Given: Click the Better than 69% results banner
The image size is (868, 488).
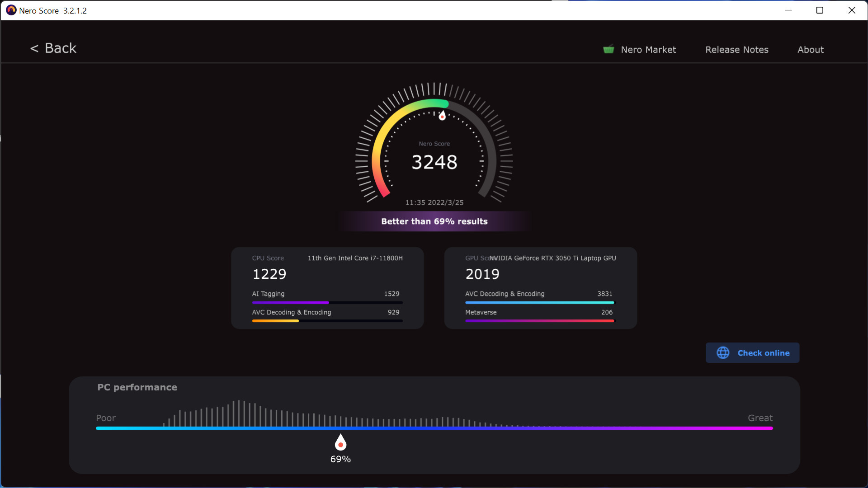Looking at the screenshot, I should coord(434,221).
